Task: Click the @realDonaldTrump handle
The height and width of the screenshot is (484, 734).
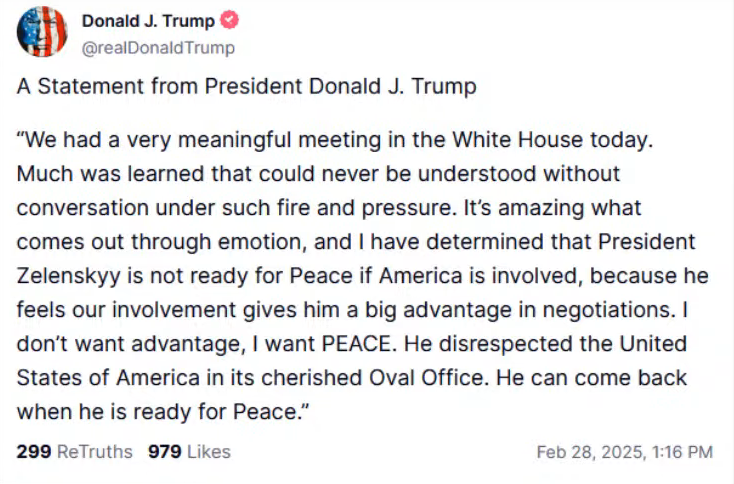Action: coord(158,47)
